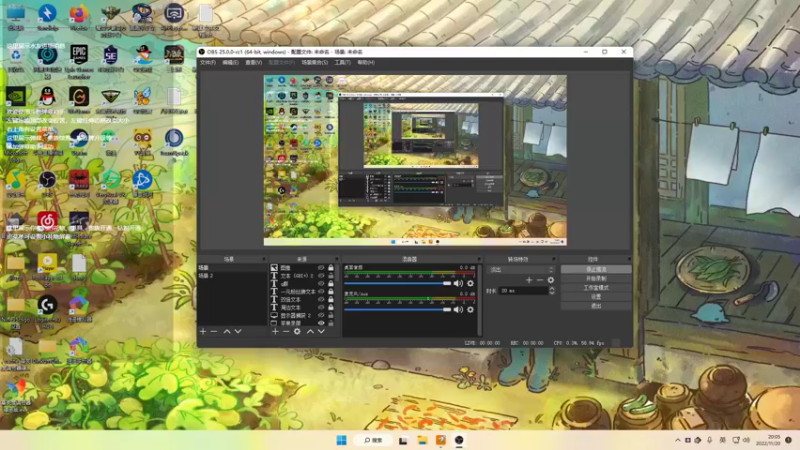Toggle the lock on the 图像 source
Screen dimensions: 800x450
point(331,268)
